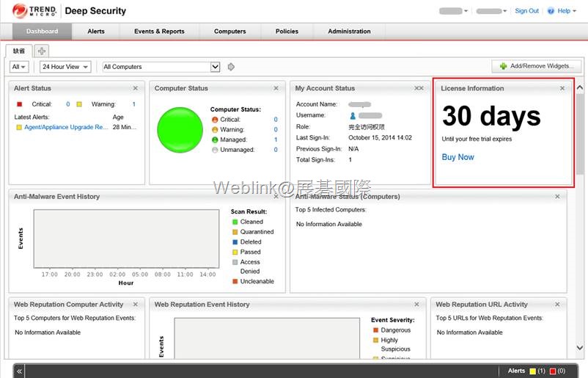Open the 24 Hour View dropdown
The width and height of the screenshot is (588, 378).
click(x=65, y=67)
